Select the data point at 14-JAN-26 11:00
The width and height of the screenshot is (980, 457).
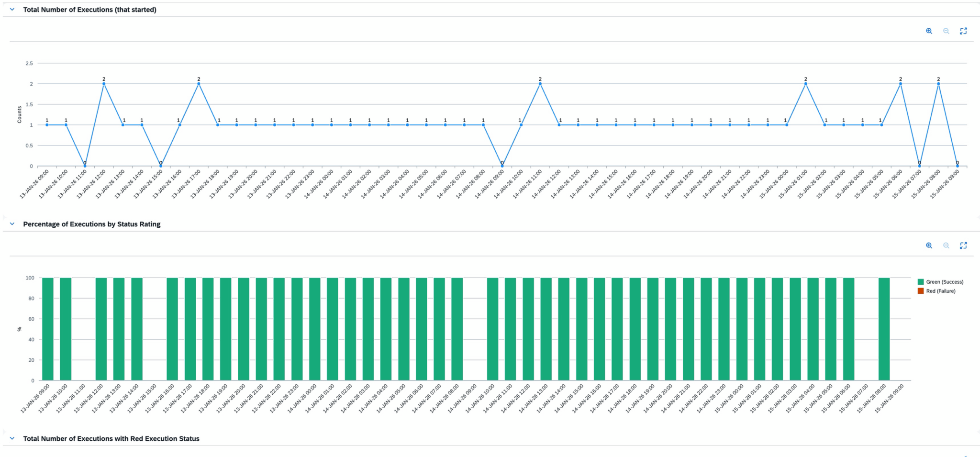coord(540,84)
